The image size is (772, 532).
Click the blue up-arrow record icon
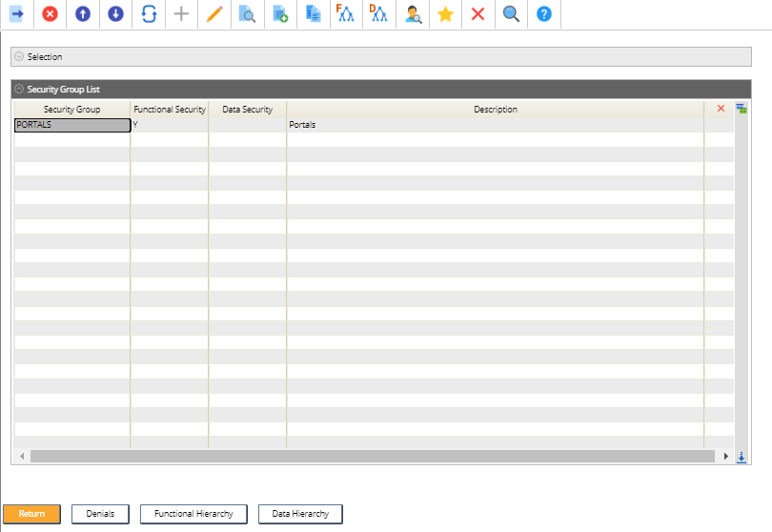83,13
